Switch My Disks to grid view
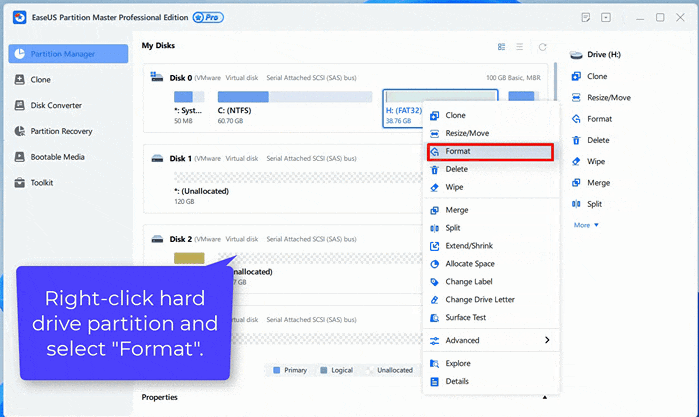 tap(502, 47)
